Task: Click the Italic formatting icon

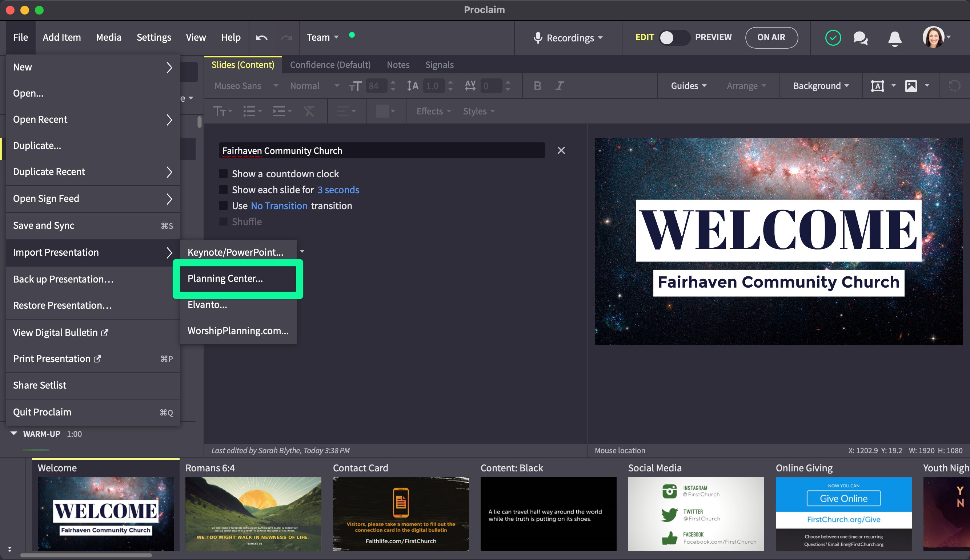Action: coord(559,86)
